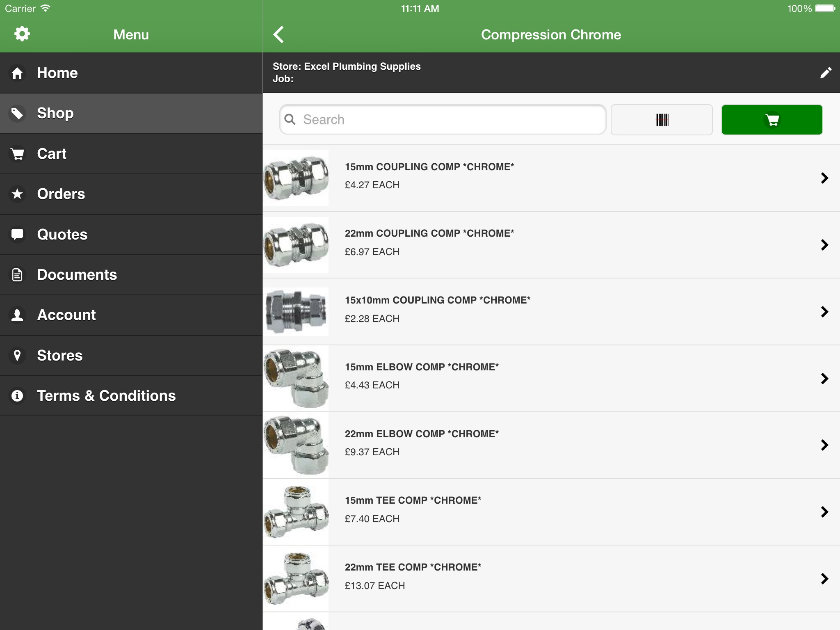The image size is (840, 630).
Task: Focus the product Search field
Action: pos(443,119)
